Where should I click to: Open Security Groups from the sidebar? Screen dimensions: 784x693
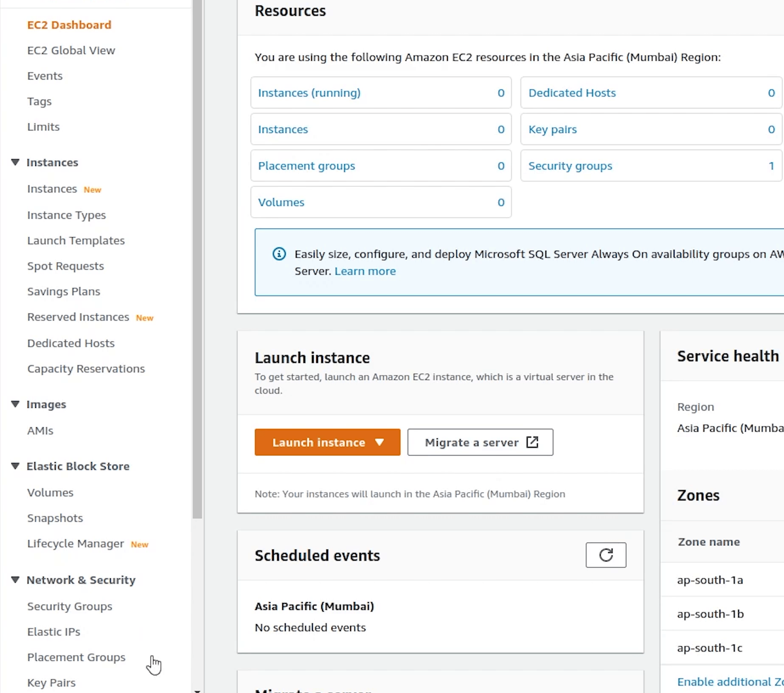click(x=70, y=606)
